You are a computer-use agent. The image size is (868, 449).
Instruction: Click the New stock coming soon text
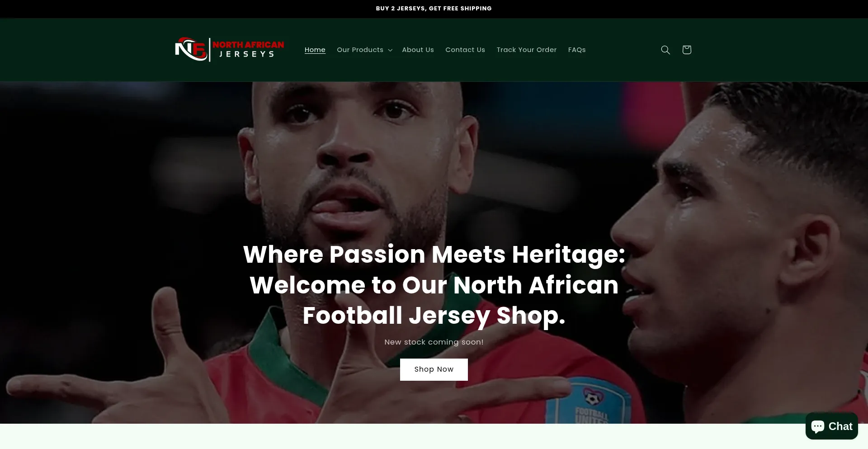click(434, 342)
